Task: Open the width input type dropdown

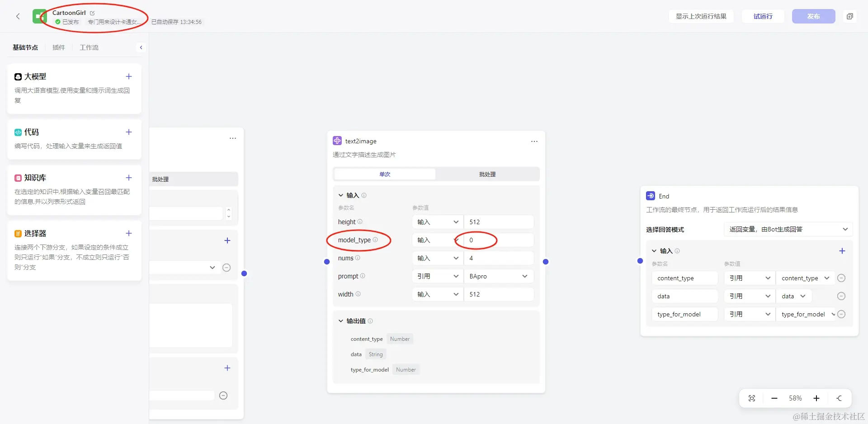Action: 438,294
